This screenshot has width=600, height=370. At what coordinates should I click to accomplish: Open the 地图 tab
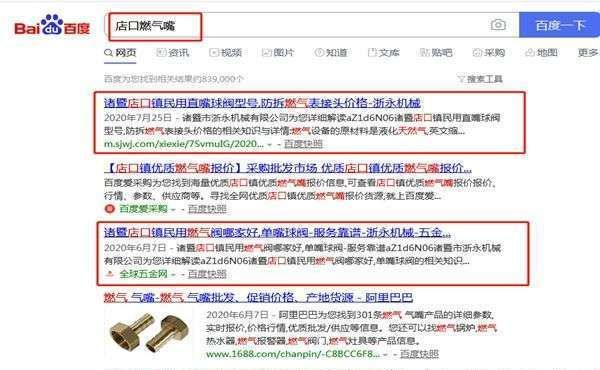[x=541, y=52]
